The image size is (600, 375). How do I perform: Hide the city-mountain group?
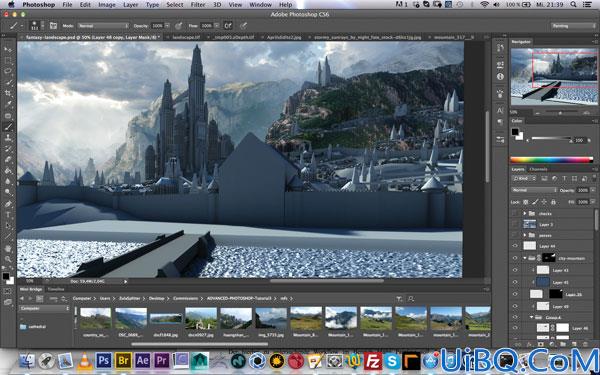pyautogui.click(x=515, y=258)
